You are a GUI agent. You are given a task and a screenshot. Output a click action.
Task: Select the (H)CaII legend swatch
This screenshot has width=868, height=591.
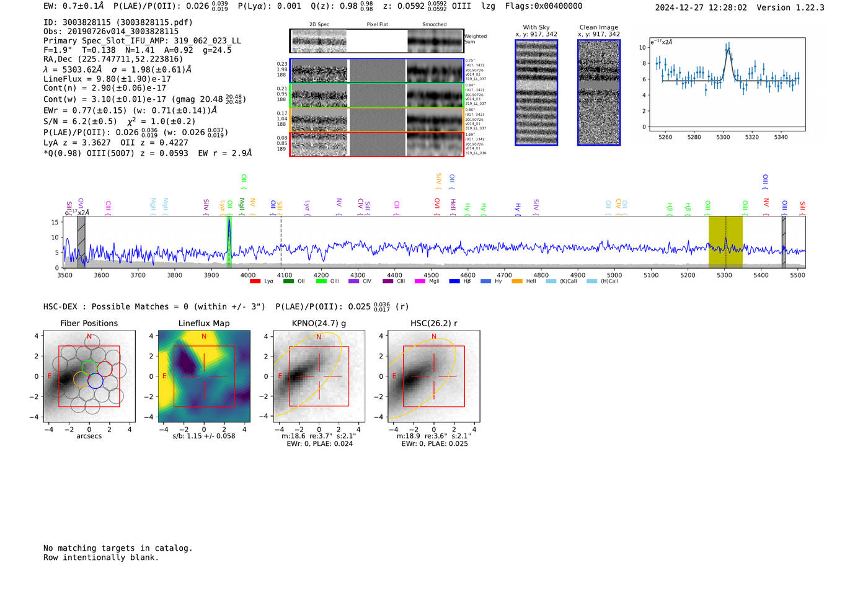pos(591,282)
